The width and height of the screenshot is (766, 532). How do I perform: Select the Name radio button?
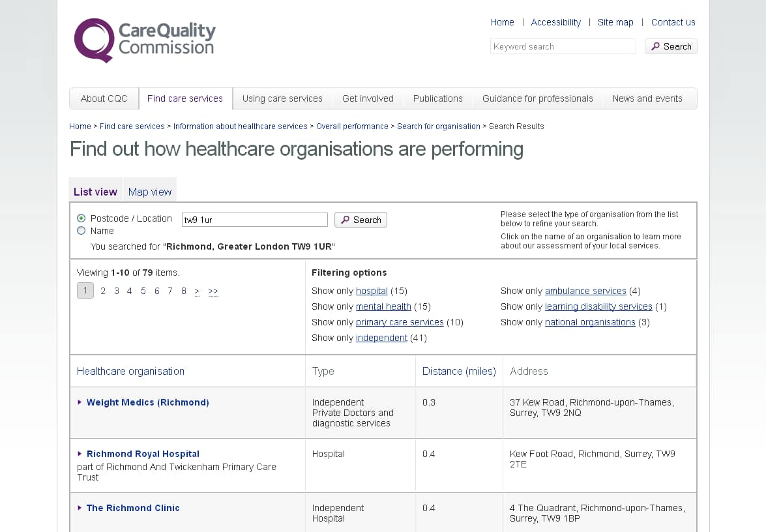point(81,231)
